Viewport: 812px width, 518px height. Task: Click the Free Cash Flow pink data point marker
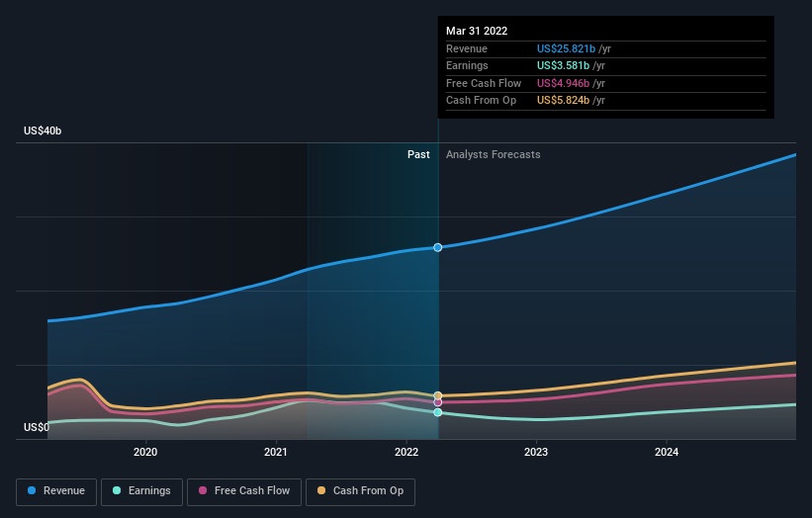point(437,402)
